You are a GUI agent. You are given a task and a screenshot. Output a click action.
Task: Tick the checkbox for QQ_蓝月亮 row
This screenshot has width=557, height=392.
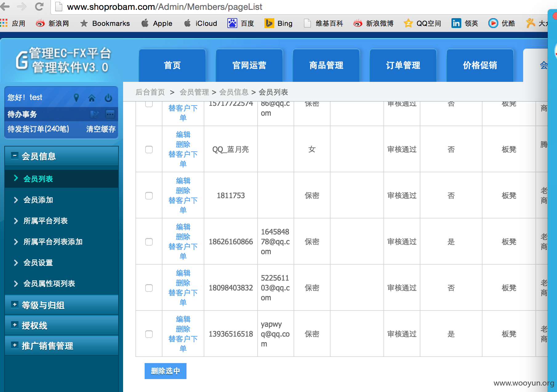[149, 150]
